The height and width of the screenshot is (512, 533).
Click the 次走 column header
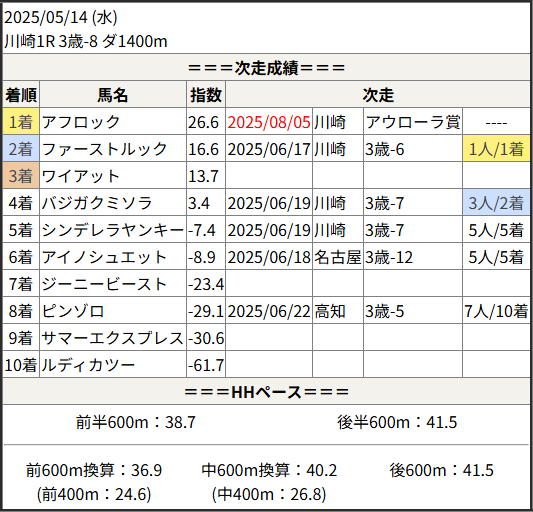(378, 95)
